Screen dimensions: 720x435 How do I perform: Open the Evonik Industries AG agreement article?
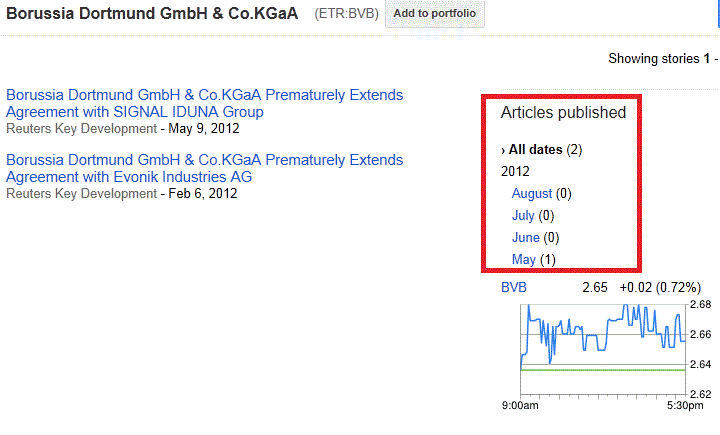point(204,168)
